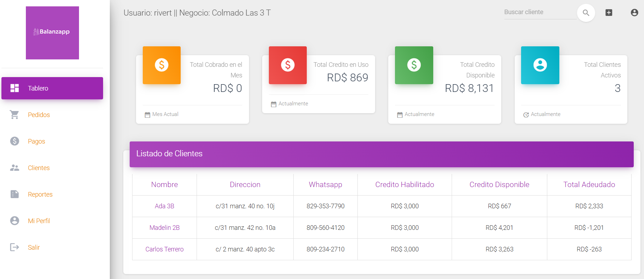This screenshot has width=644, height=279.
Task: Click the teal Clientes Activos person icon
Action: pyautogui.click(x=540, y=65)
